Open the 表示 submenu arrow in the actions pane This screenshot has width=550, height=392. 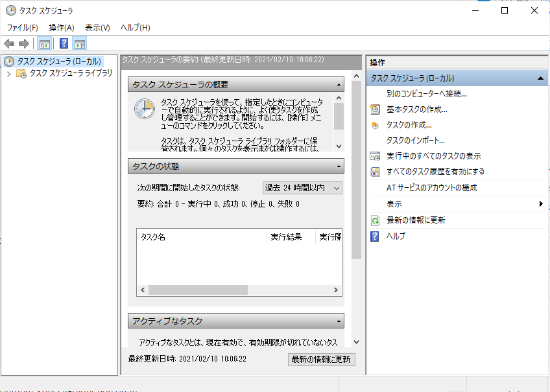(542, 204)
